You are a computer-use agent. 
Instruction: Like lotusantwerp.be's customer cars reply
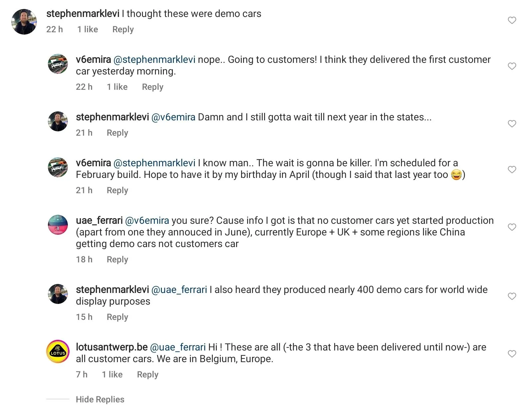(x=512, y=354)
